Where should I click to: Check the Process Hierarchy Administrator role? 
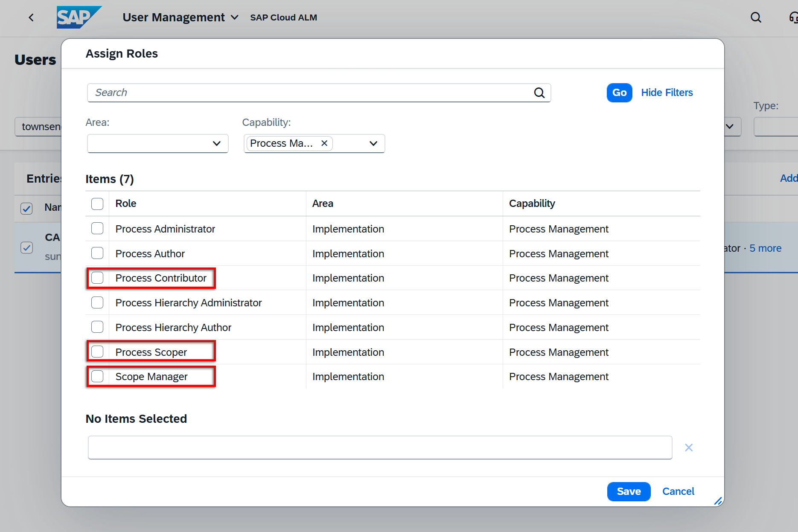(97, 303)
